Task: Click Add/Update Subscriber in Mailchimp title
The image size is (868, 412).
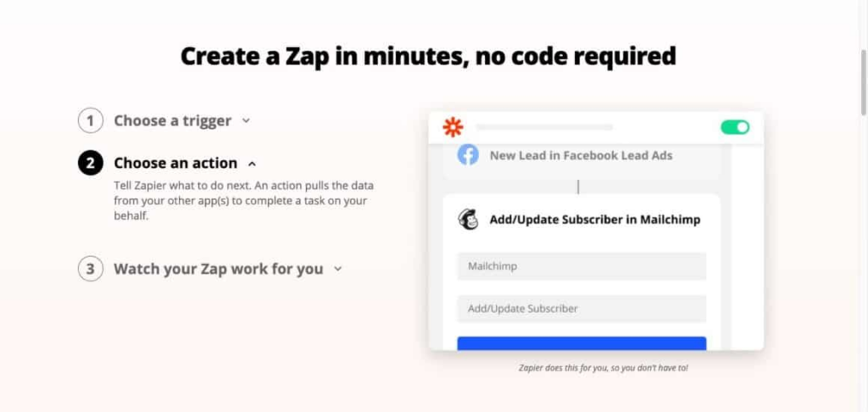Action: tap(595, 220)
